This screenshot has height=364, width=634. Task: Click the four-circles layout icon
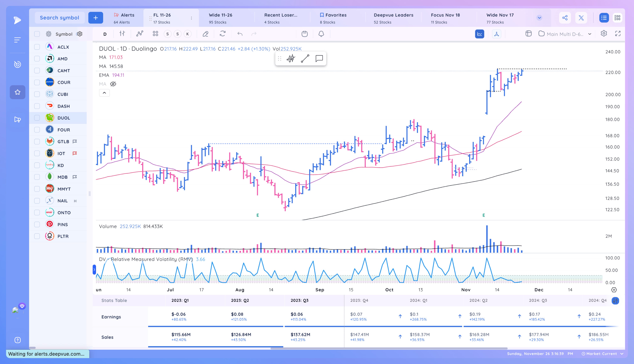click(x=155, y=34)
